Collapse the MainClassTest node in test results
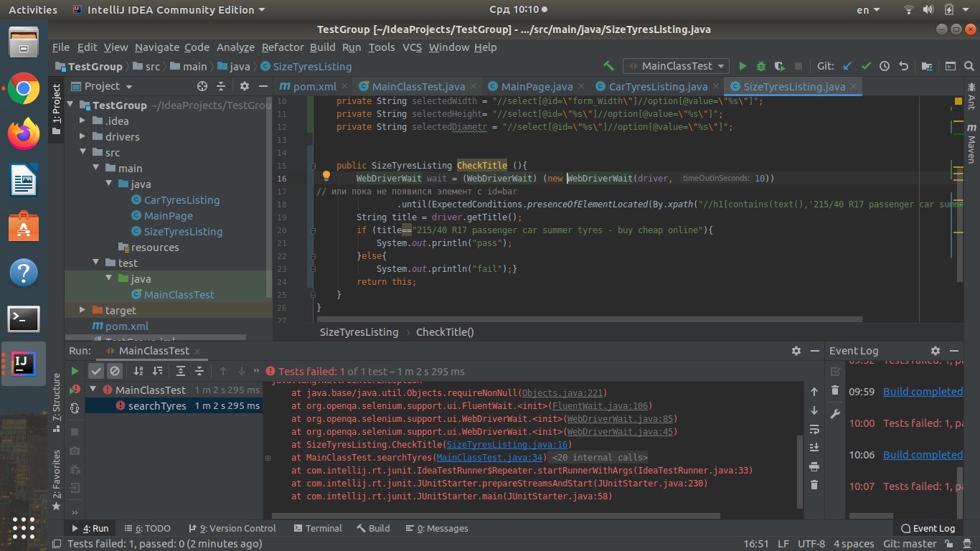Screen dimensions: 980x551 pos(93,390)
